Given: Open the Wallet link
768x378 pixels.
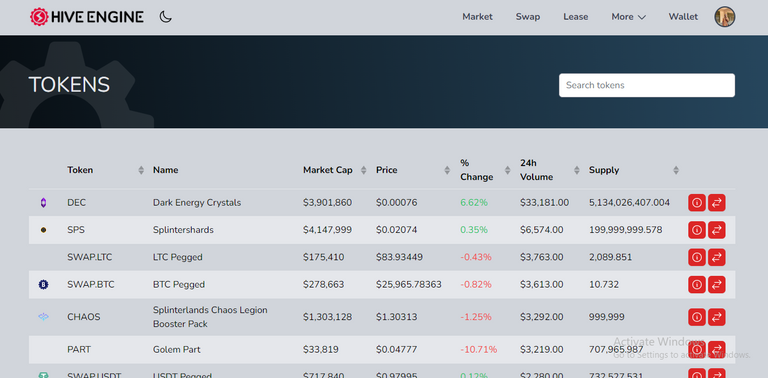Looking at the screenshot, I should click(x=683, y=17).
